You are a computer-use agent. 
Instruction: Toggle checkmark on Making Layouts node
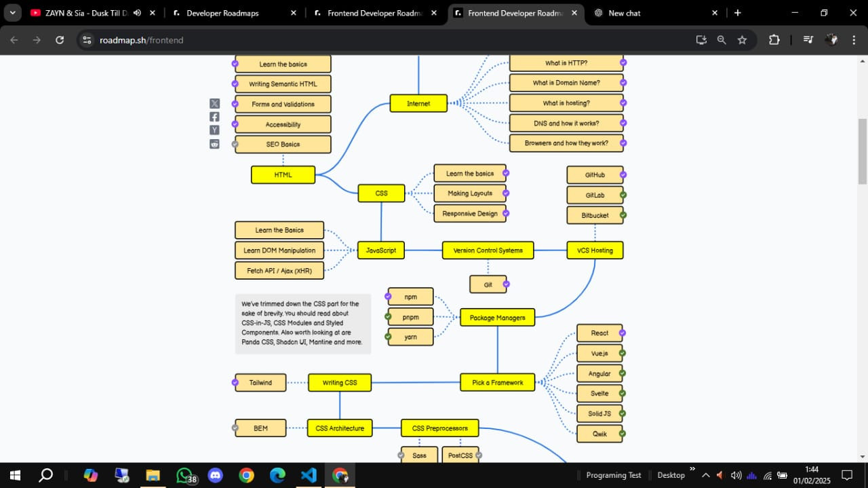(x=506, y=193)
